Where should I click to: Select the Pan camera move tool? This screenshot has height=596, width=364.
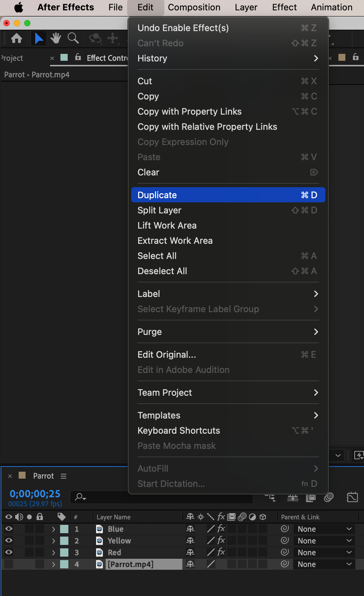point(113,38)
